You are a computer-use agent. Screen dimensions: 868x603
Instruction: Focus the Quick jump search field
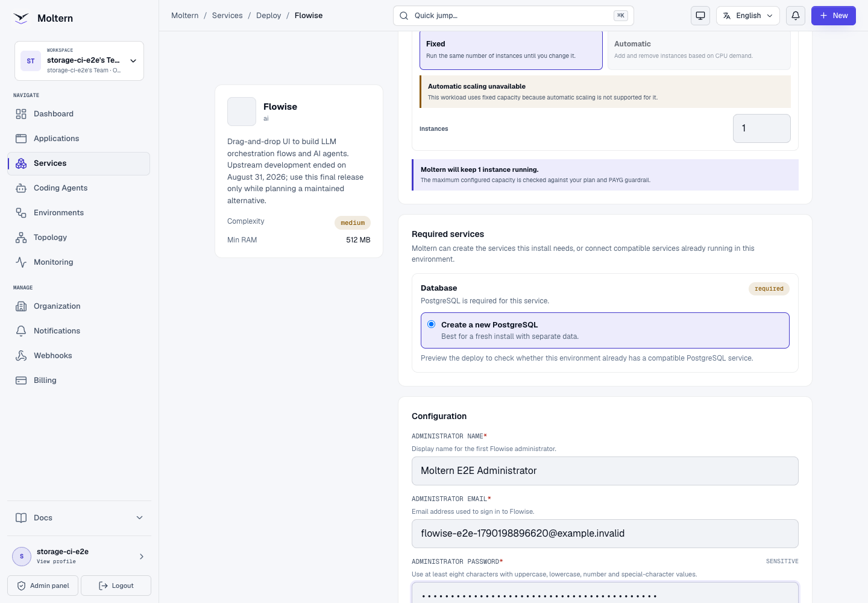click(x=514, y=16)
